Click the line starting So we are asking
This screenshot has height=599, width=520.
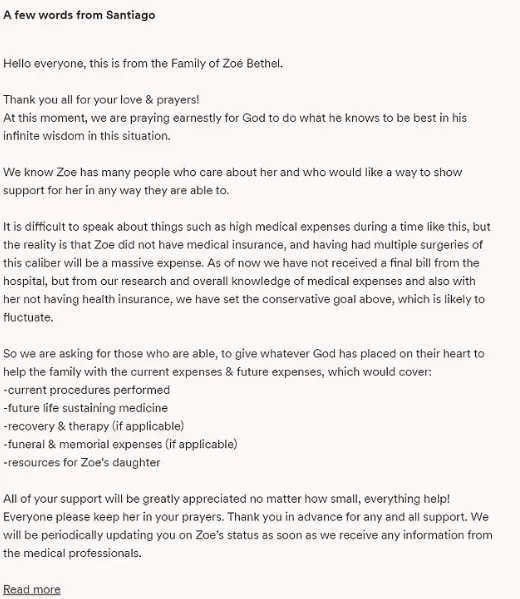pos(244,354)
